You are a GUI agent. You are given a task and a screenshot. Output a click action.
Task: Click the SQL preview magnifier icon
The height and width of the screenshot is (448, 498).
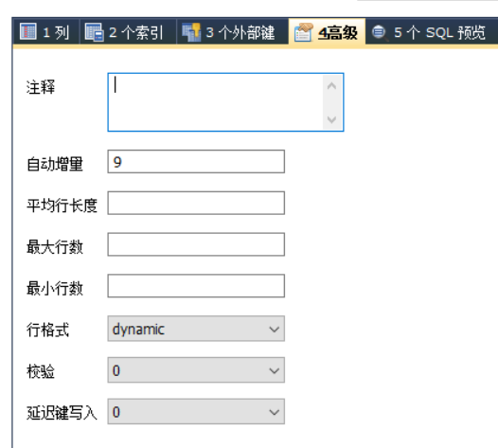(x=380, y=32)
